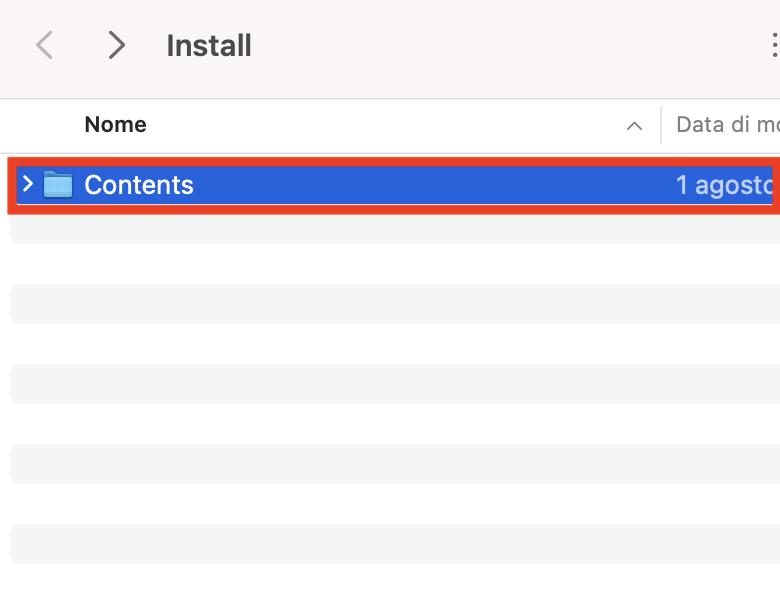Go forward with the right chevron
780x592 pixels.
click(116, 45)
